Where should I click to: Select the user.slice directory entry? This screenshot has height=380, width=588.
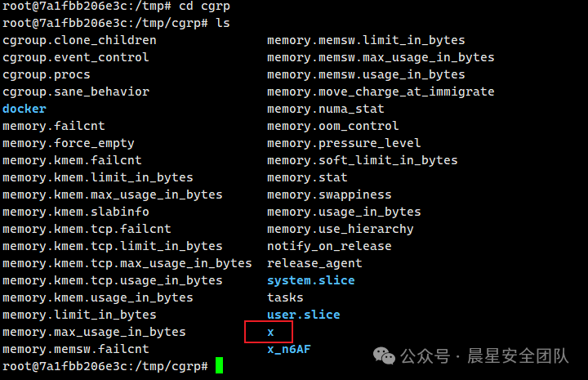pyautogui.click(x=303, y=315)
